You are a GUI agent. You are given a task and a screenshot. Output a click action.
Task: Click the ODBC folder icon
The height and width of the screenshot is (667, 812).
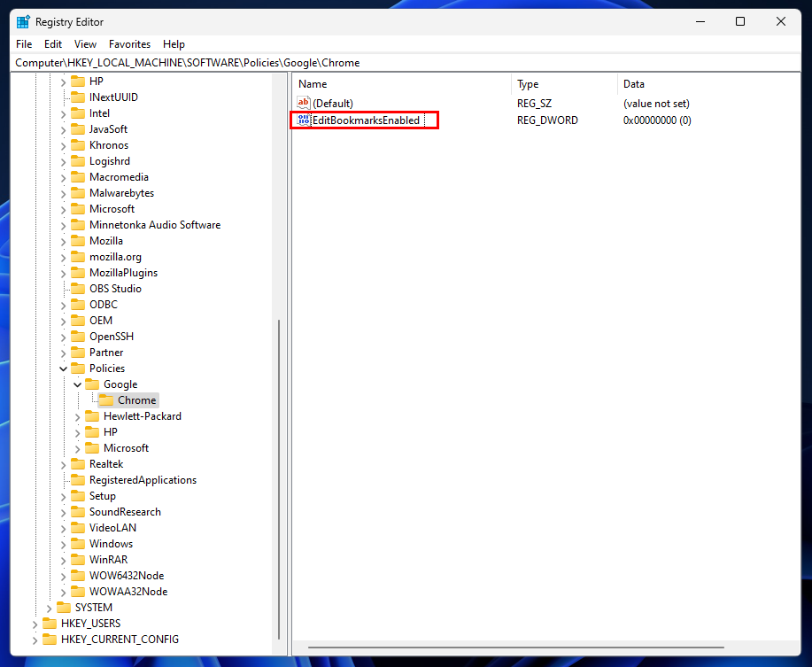point(78,304)
